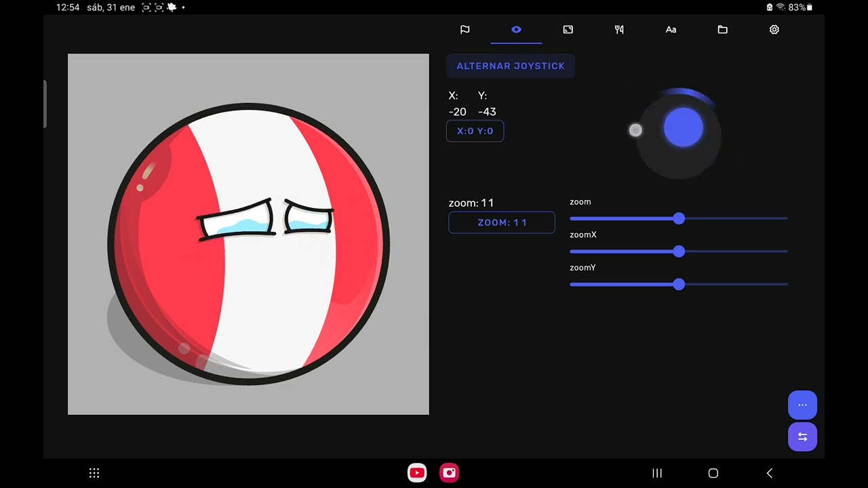Open the app drawer grid icon
The height and width of the screenshot is (488, 868).
94,473
